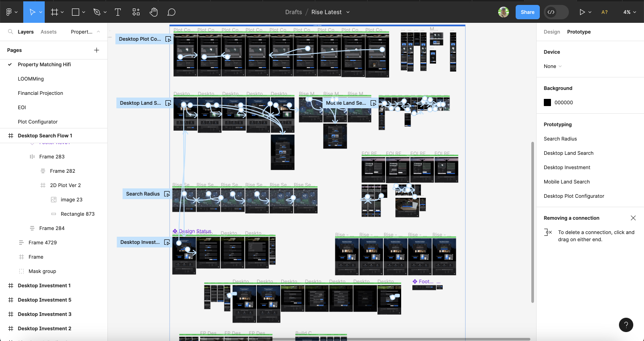The width and height of the screenshot is (644, 341).
Task: Select the Text tool
Action: point(118,12)
